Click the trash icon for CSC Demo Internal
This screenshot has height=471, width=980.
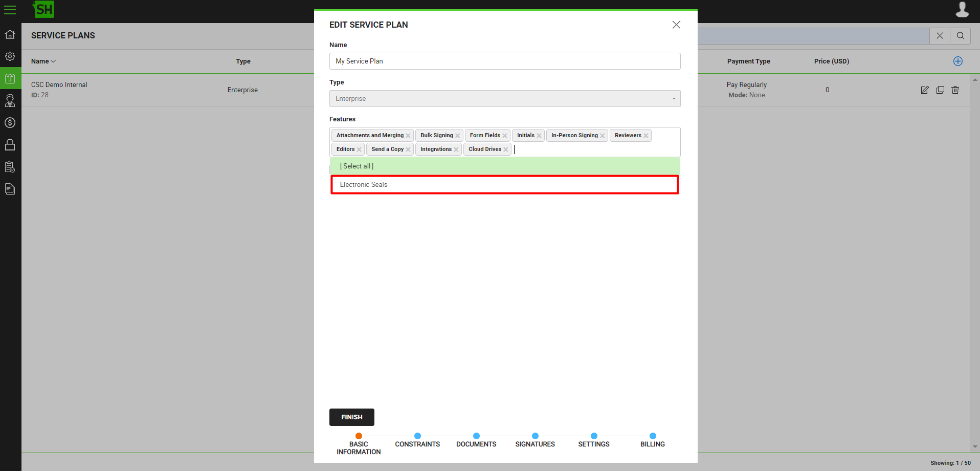coord(955,90)
